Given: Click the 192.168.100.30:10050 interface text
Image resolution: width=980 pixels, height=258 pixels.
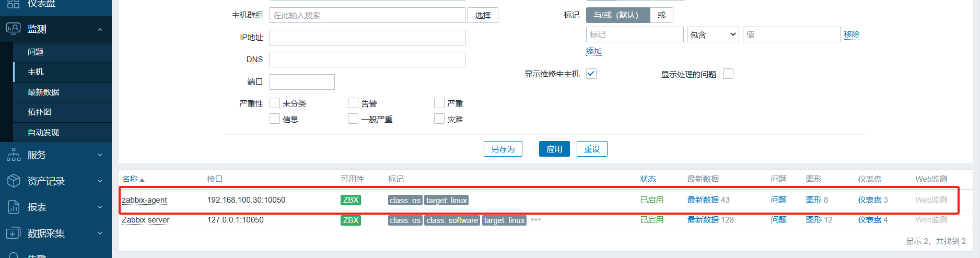Looking at the screenshot, I should pyautogui.click(x=247, y=200).
